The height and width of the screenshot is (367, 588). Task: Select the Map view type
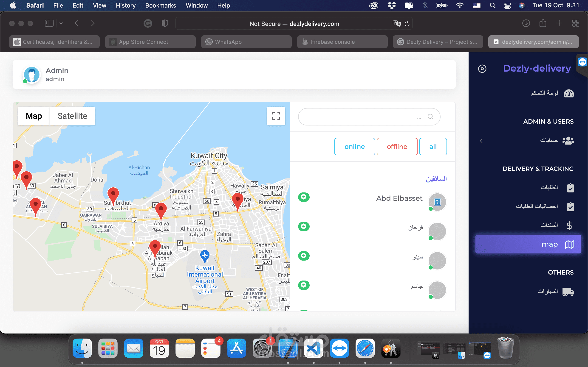[x=34, y=116]
